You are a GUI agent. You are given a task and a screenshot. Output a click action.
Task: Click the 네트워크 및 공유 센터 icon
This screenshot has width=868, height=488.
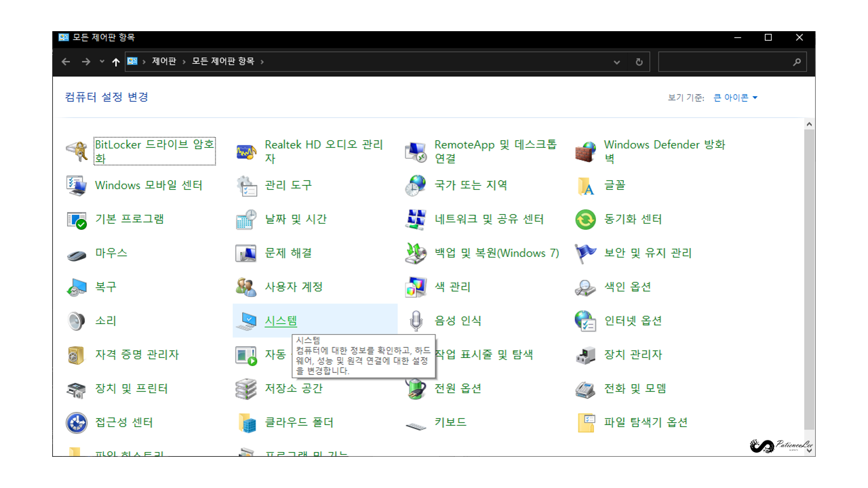click(416, 220)
